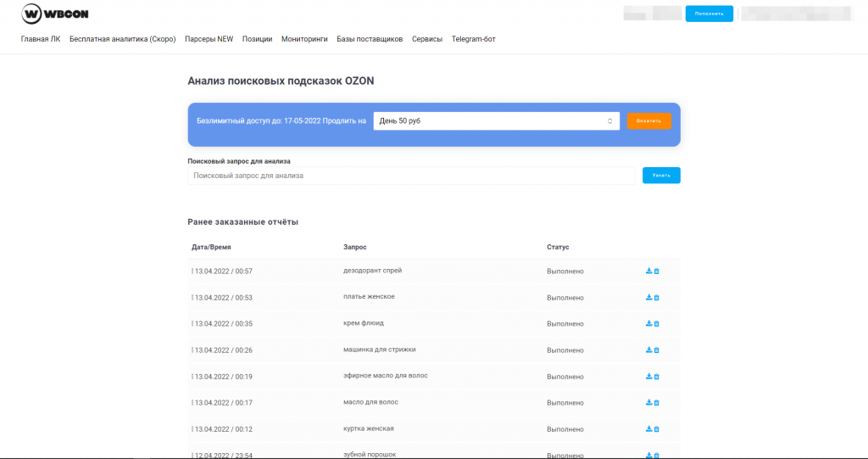This screenshot has height=459, width=868.
Task: Open Сервисы menu item
Action: [427, 39]
